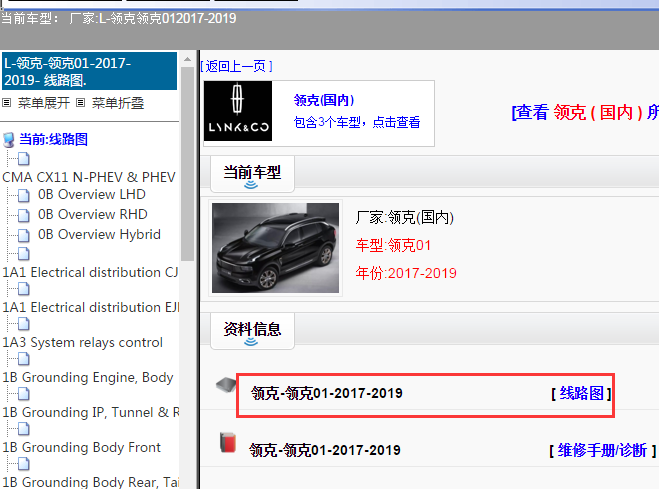Image resolution: width=659 pixels, height=489 pixels.
Task: Open 0B Overview RHD diagram
Action: click(x=92, y=214)
